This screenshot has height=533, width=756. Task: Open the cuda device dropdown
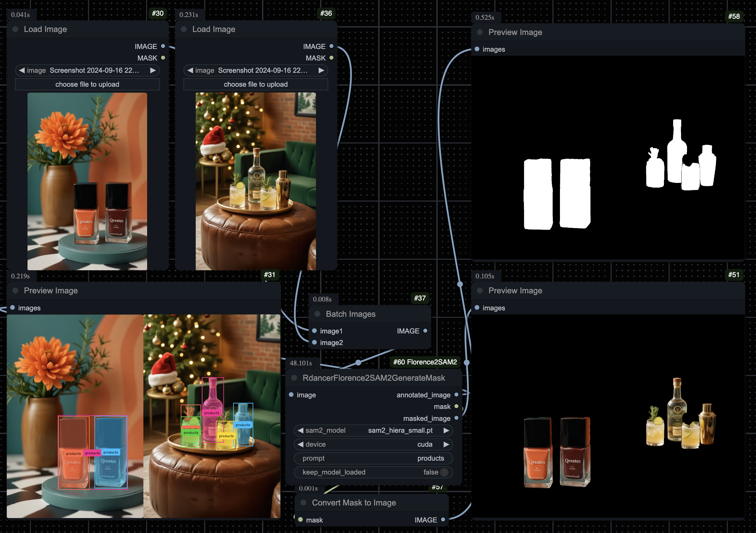click(373, 444)
